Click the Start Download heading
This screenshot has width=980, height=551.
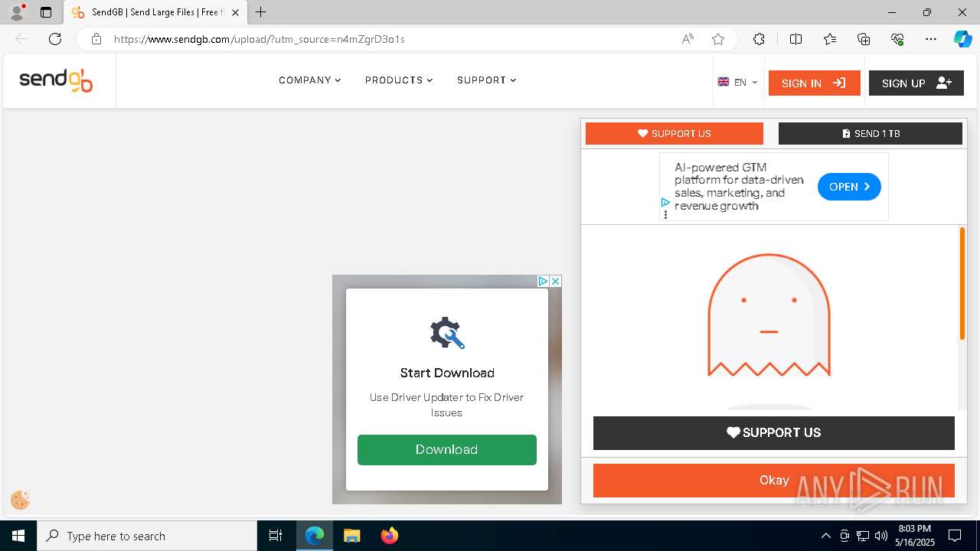click(x=447, y=373)
